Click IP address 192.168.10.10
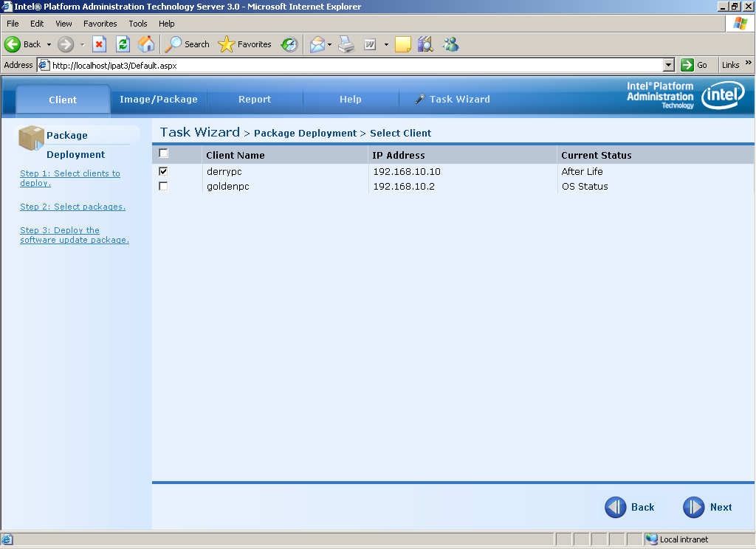Image resolution: width=756 pixels, height=549 pixels. (407, 172)
